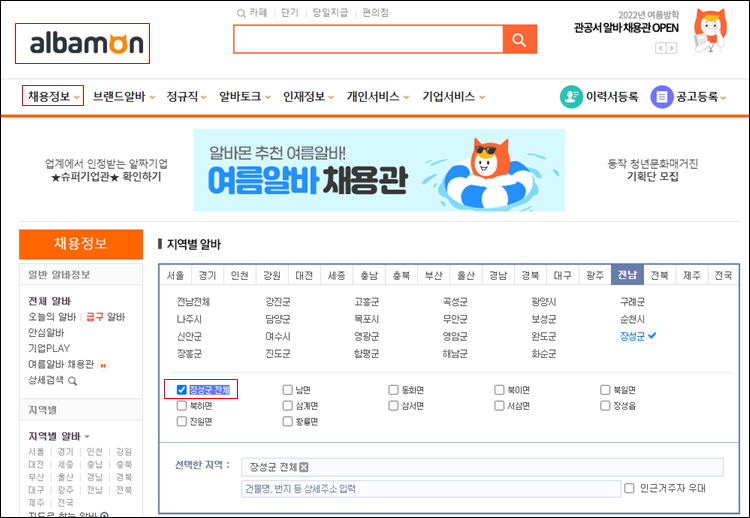Click the albamon logo
Screen dimensions: 750x518
click(x=87, y=44)
